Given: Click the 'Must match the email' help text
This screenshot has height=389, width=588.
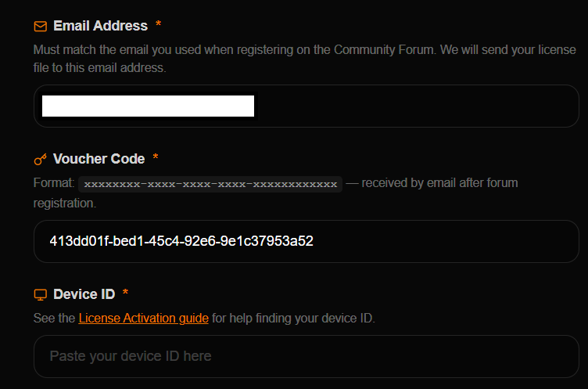Looking at the screenshot, I should point(304,59).
